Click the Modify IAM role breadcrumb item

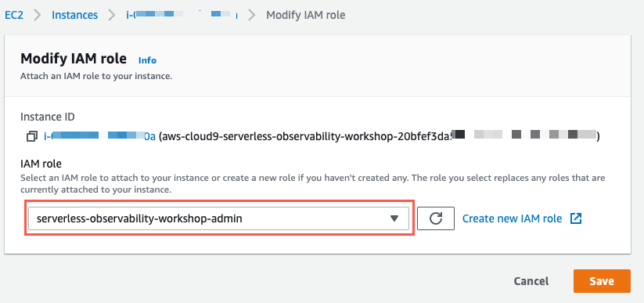(x=306, y=15)
